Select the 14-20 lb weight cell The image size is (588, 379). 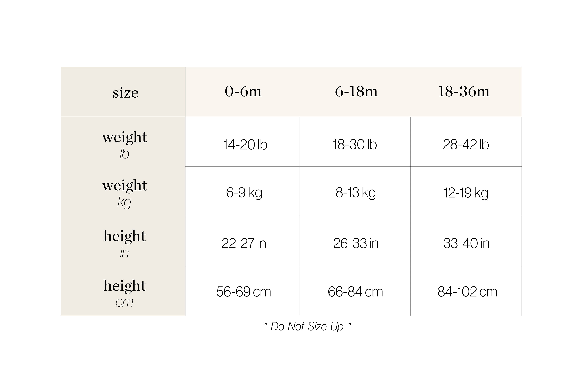[245, 145]
